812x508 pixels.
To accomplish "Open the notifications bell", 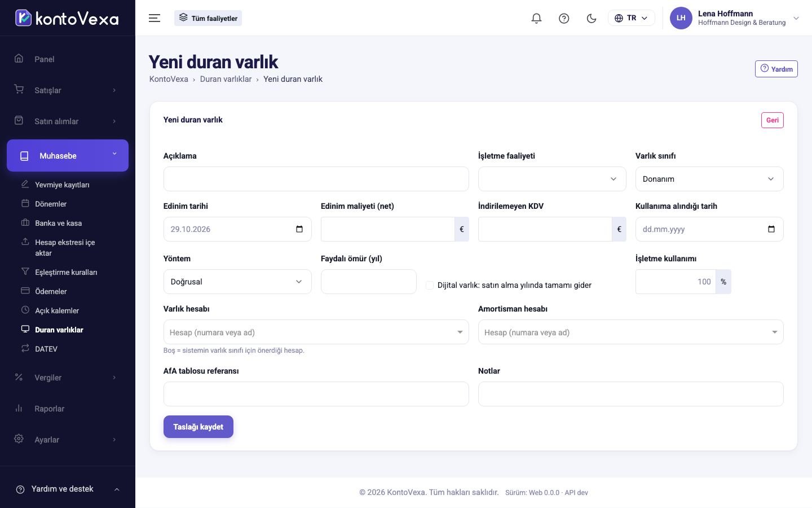I will pos(536,18).
